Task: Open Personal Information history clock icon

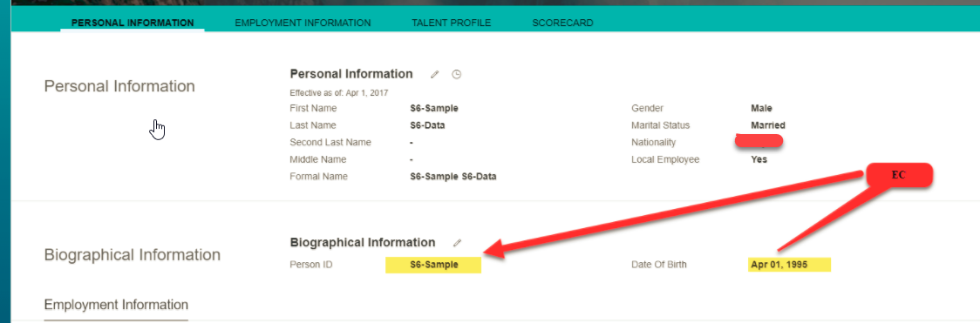Action: point(457,74)
